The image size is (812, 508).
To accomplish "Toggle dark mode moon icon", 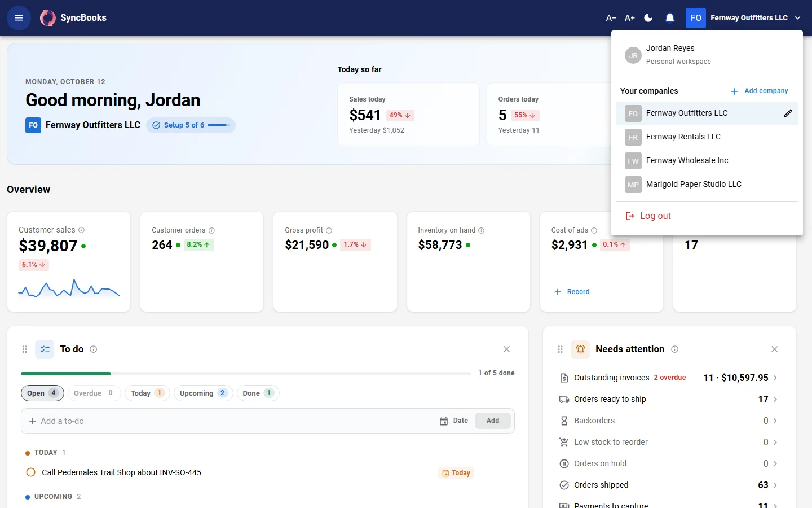I will pos(648,18).
